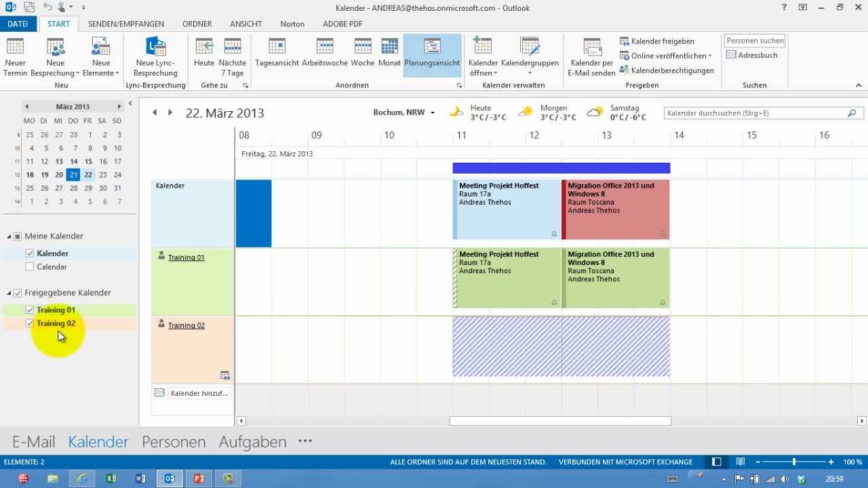Collapse Meine Kalender group
The width and height of the screenshot is (868, 488).
(x=9, y=236)
